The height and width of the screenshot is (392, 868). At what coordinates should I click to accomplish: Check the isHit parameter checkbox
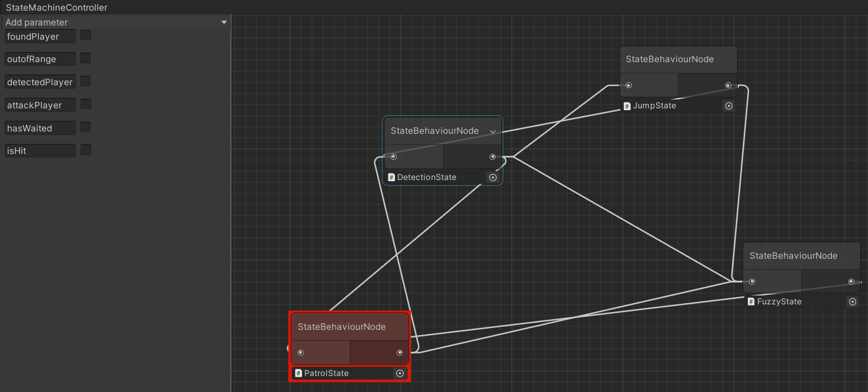coord(86,150)
